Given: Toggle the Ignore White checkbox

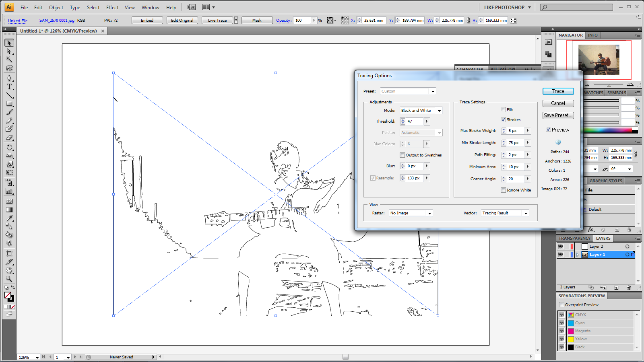Looking at the screenshot, I should coord(504,190).
